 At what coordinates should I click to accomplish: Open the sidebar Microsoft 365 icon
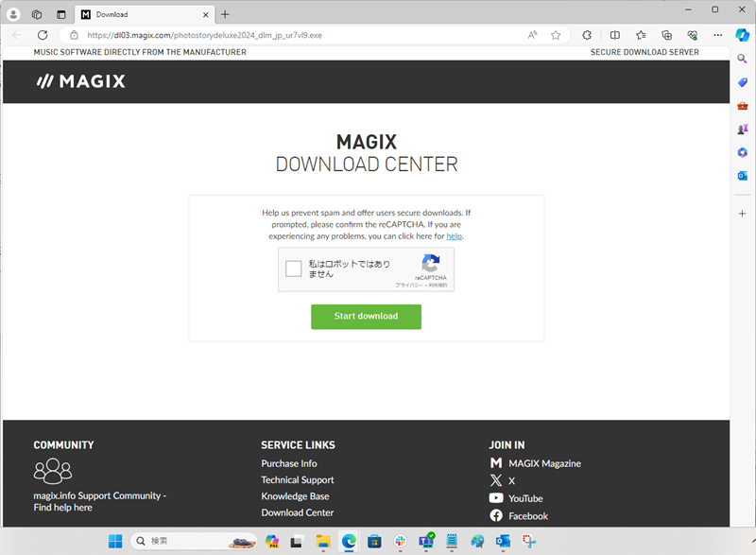click(743, 152)
